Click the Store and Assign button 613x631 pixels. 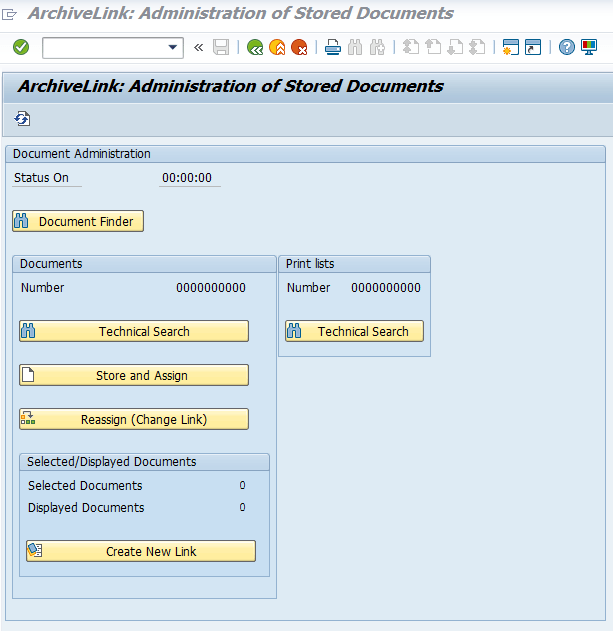[134, 375]
